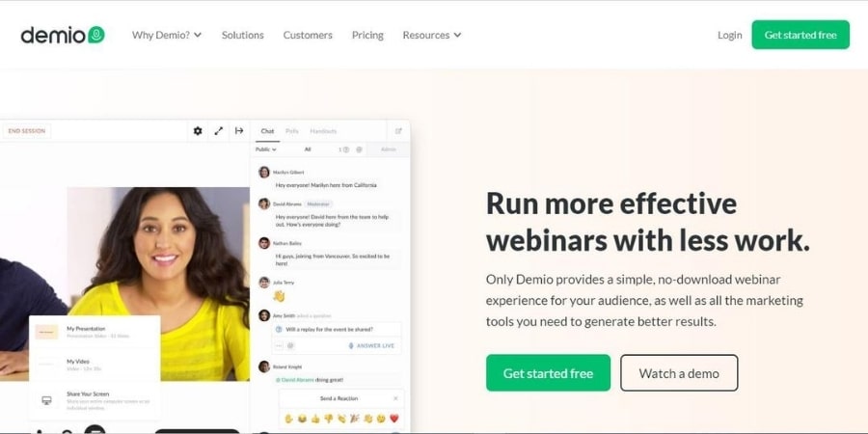
Task: Click the fullscreen expand arrows icon
Action: point(219,131)
